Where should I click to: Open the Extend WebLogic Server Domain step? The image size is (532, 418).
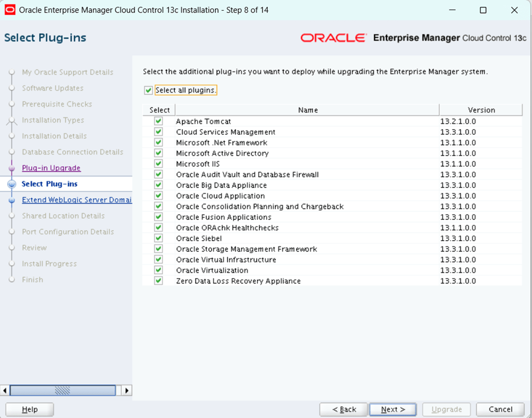click(76, 200)
